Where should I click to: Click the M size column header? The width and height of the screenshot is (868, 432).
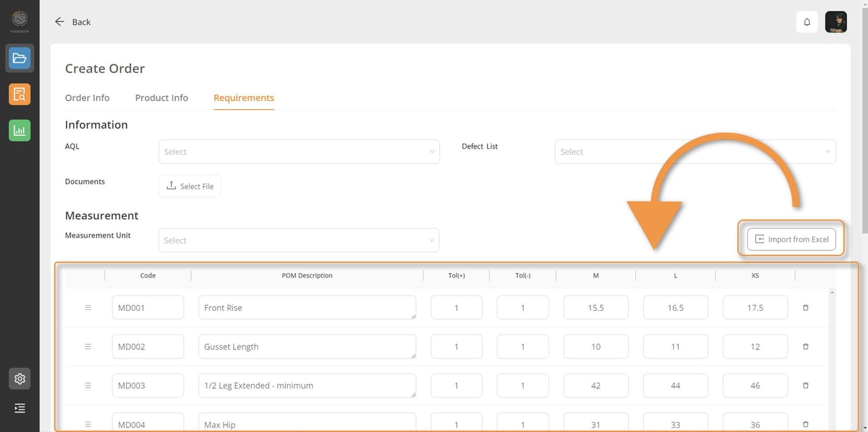pos(595,276)
